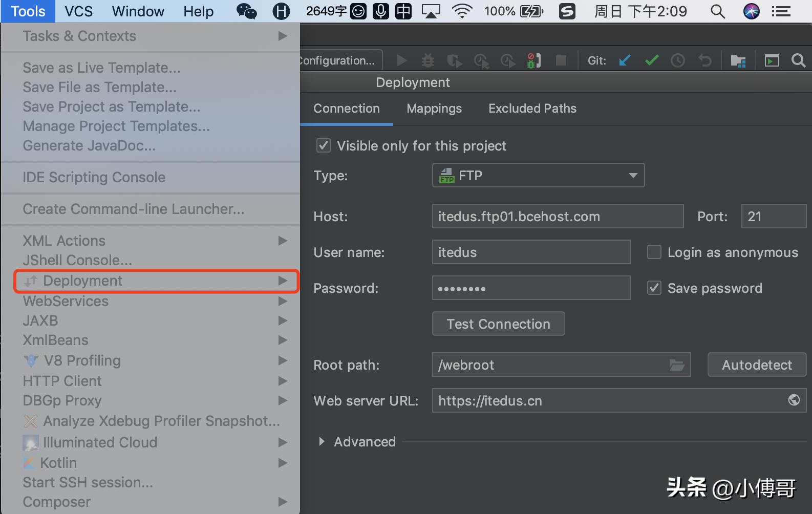Toggle the Save password checkbox
The height and width of the screenshot is (514, 812).
[x=654, y=288]
